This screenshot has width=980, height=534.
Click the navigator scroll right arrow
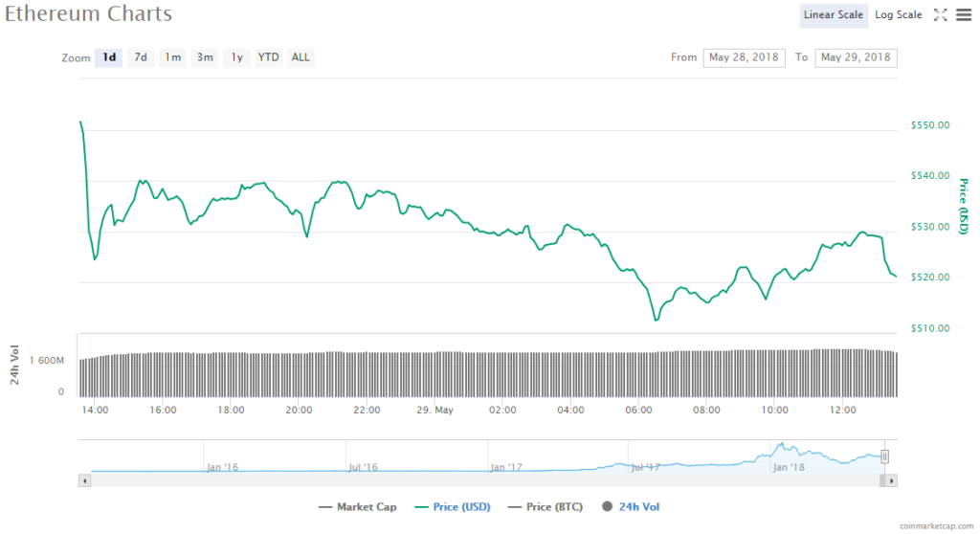(x=891, y=480)
